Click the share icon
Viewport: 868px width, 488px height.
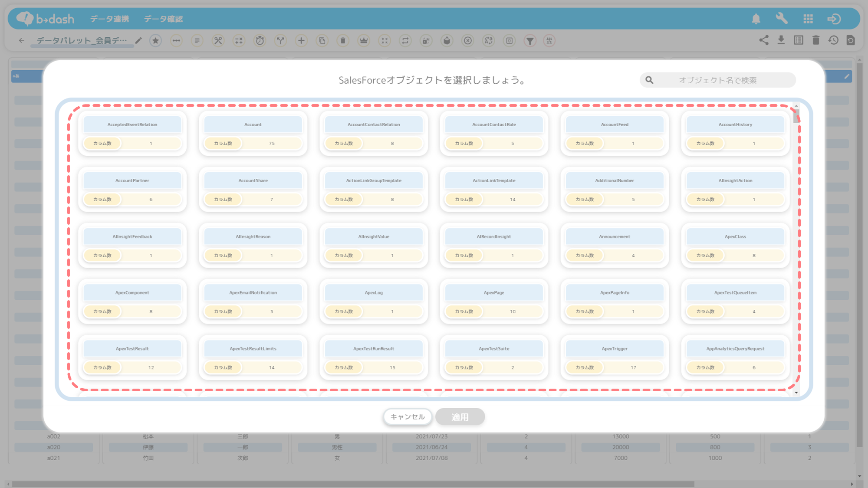pyautogui.click(x=764, y=40)
